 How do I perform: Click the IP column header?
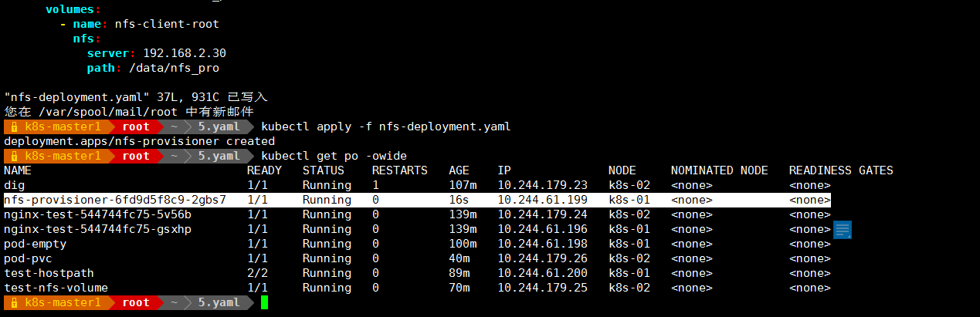click(x=504, y=170)
